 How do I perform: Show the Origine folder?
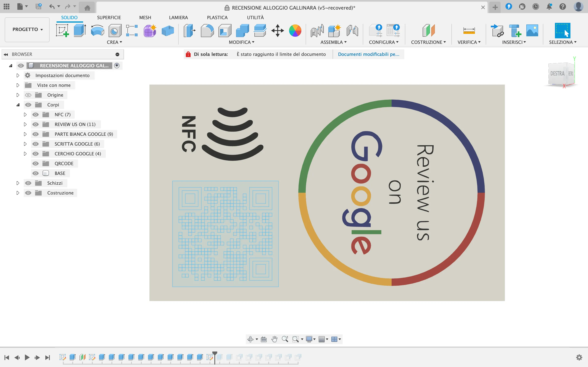pos(28,95)
